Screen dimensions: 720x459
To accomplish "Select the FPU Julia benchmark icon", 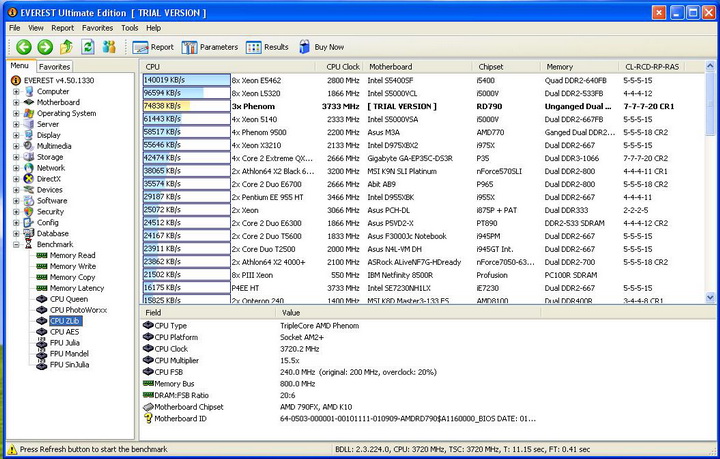I will pos(42,343).
